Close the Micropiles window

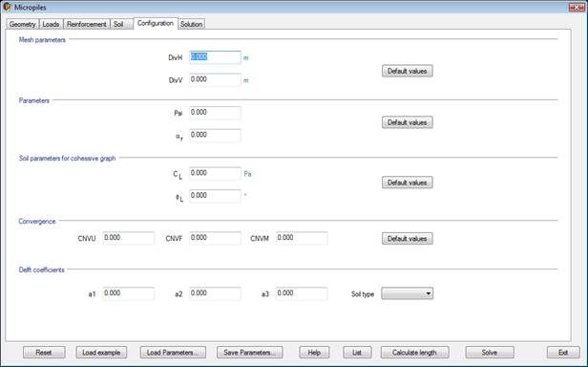coord(577,7)
